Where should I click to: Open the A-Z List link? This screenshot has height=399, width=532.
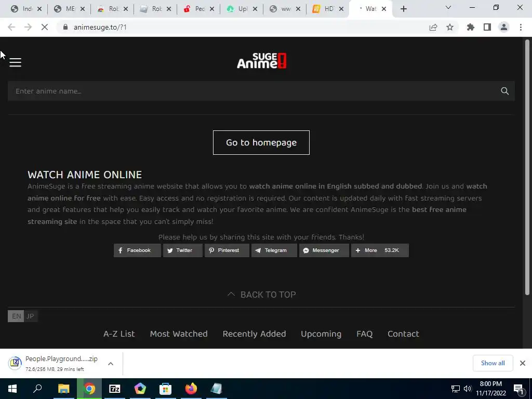pyautogui.click(x=119, y=334)
